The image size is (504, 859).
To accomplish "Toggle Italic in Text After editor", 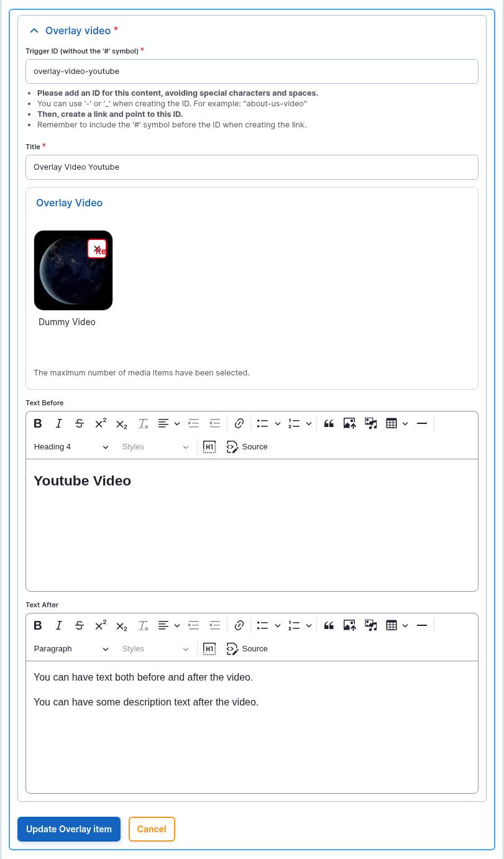I will (59, 625).
